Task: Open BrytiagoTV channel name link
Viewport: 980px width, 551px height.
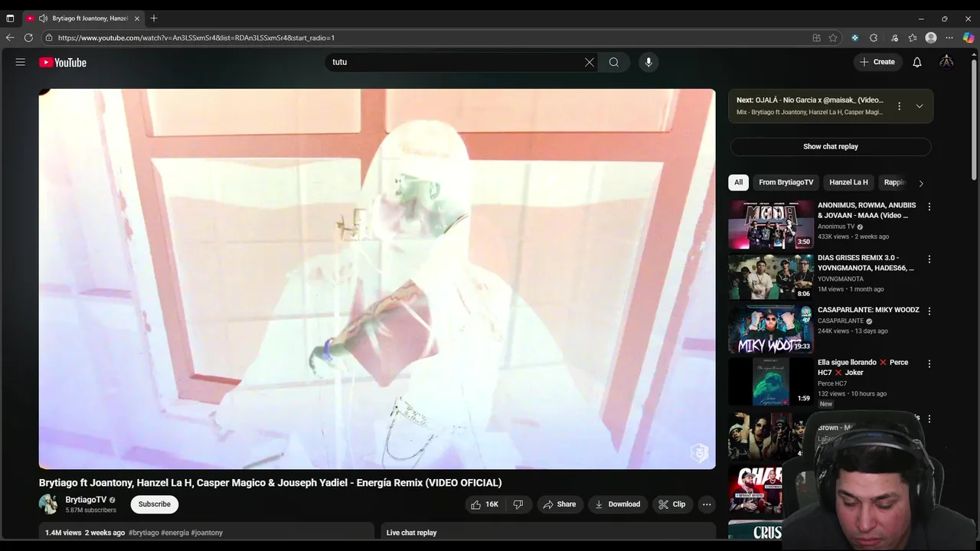Action: [86, 500]
